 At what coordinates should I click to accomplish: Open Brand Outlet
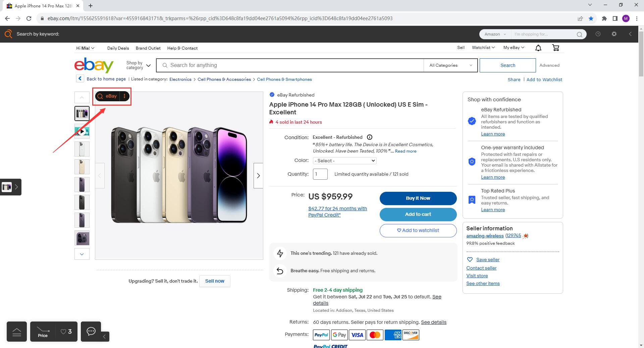(148, 48)
